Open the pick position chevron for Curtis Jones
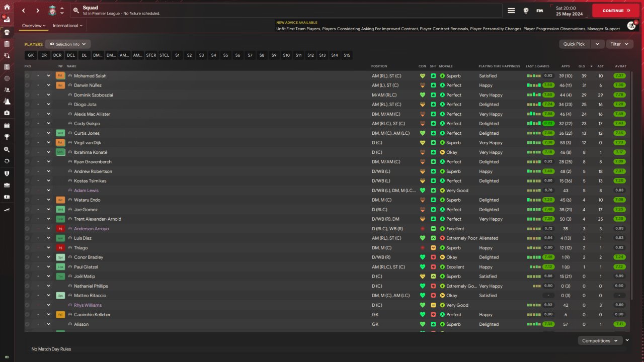Screen dimensions: 644x362 coord(49,133)
